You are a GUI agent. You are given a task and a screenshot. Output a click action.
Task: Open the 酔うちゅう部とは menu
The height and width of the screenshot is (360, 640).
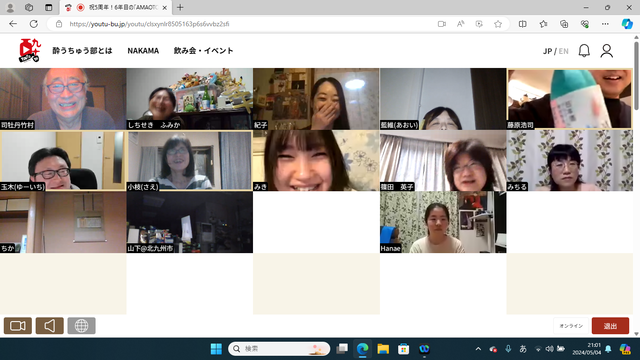click(82, 51)
